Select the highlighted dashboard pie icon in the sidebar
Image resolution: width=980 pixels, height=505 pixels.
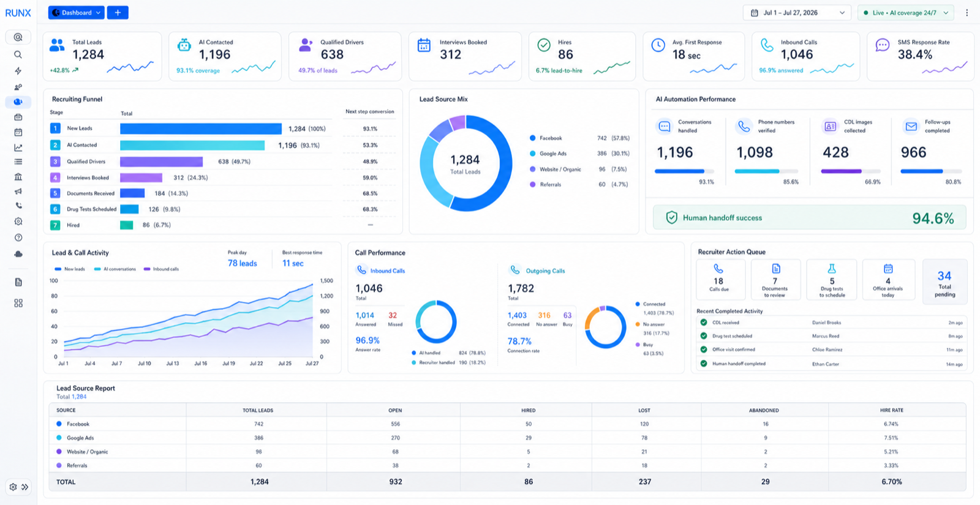[x=18, y=102]
